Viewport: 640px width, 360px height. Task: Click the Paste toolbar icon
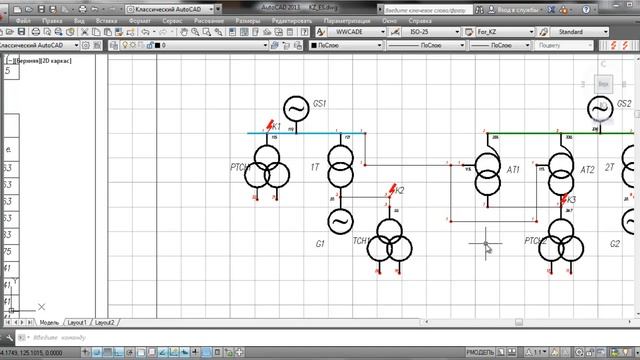coord(108,32)
